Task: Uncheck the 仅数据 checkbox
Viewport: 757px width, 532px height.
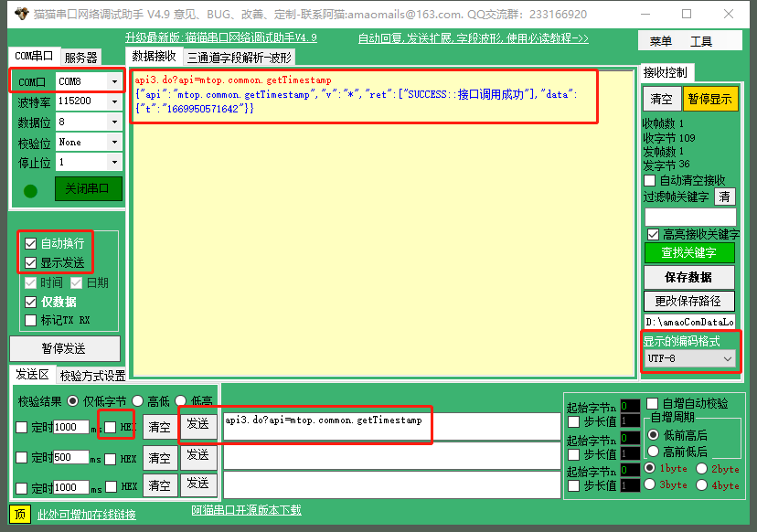Action: [30, 303]
